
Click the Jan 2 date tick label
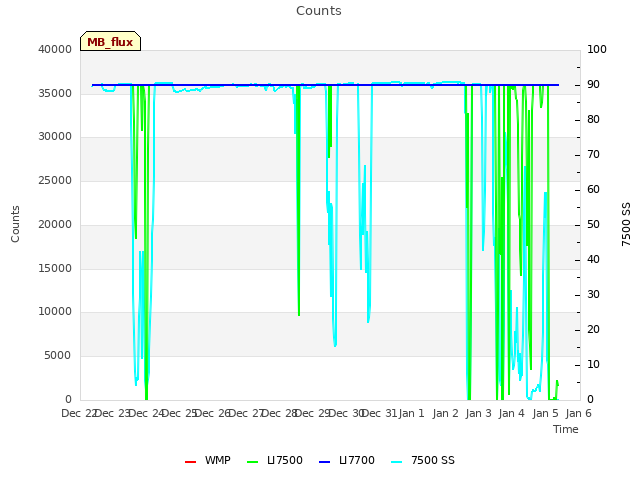click(x=445, y=413)
